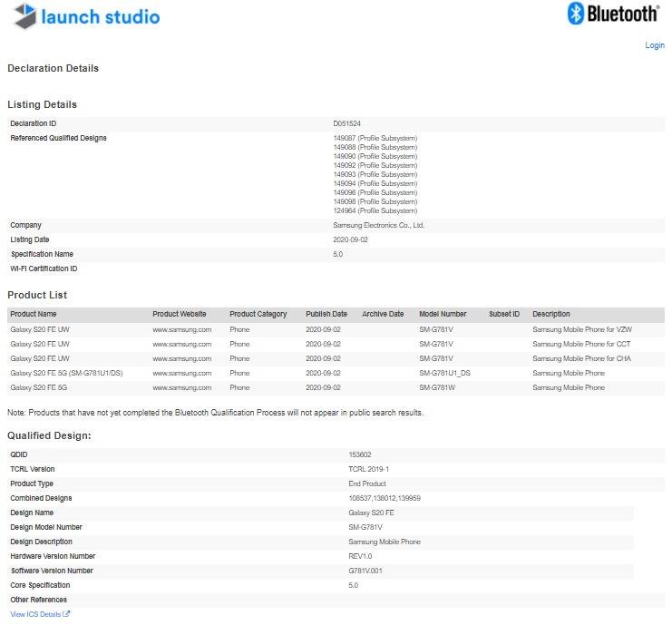Click the Other References label

pos(39,600)
